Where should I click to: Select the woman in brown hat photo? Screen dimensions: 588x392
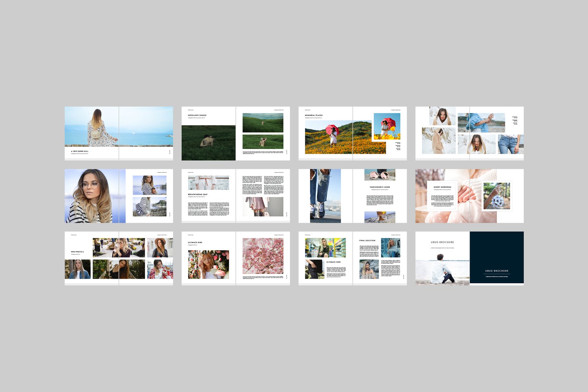pyautogui.click(x=160, y=248)
